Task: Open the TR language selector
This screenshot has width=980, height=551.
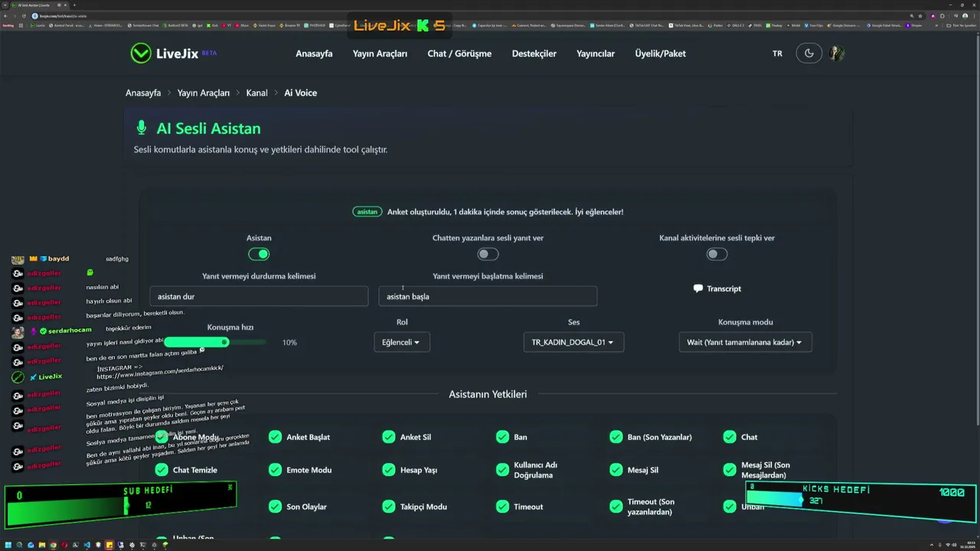Action: 777,54
